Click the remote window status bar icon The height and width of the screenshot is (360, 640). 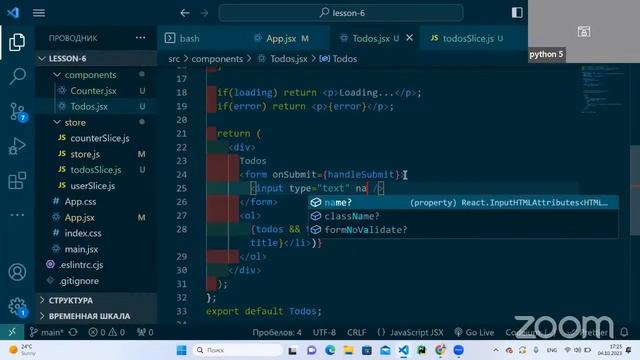(x=12, y=332)
